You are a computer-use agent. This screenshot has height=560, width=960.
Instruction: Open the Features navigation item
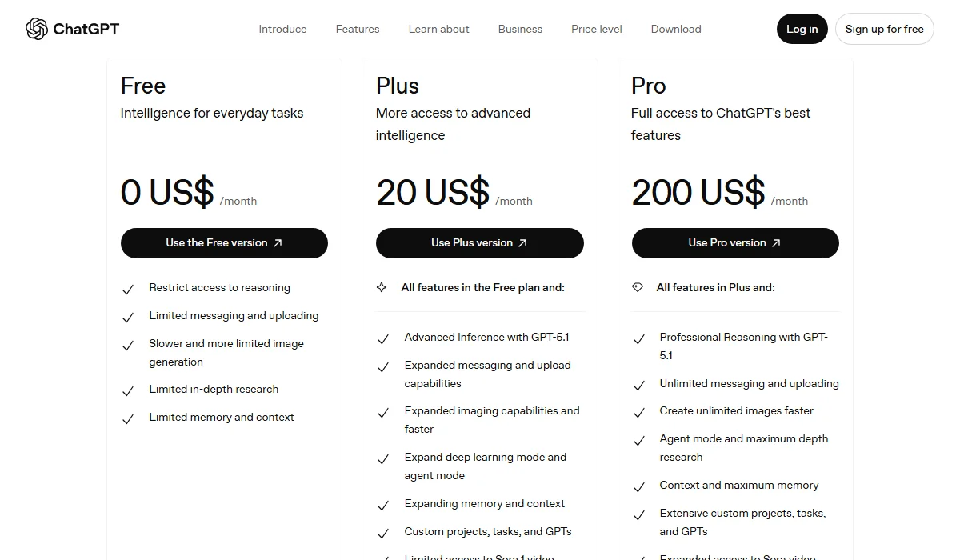point(358,29)
